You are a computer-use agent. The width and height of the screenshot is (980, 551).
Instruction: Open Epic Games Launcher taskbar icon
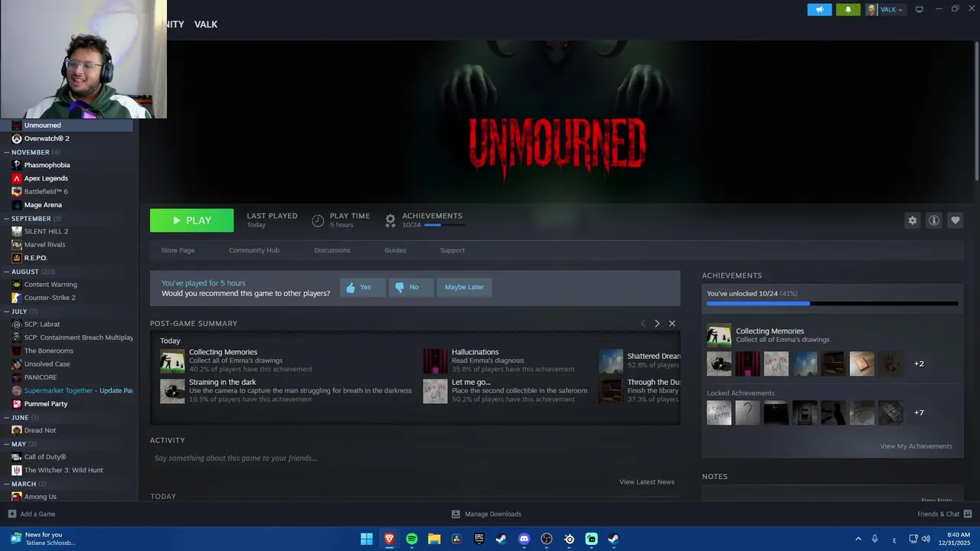[x=479, y=539]
